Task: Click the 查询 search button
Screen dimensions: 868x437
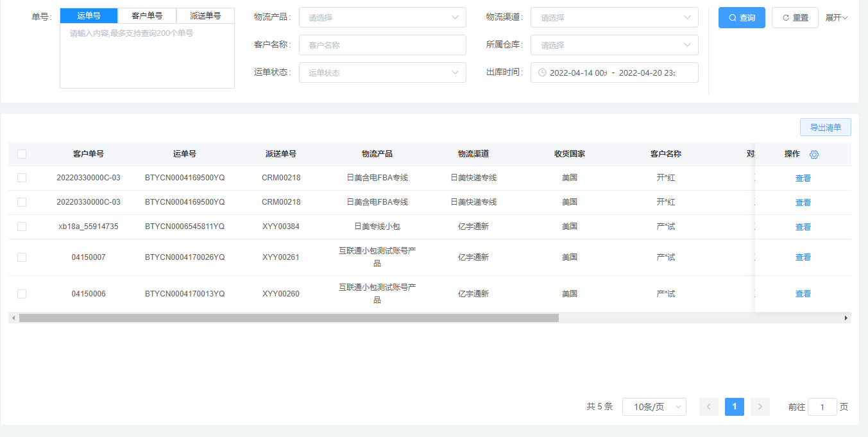Action: click(742, 18)
